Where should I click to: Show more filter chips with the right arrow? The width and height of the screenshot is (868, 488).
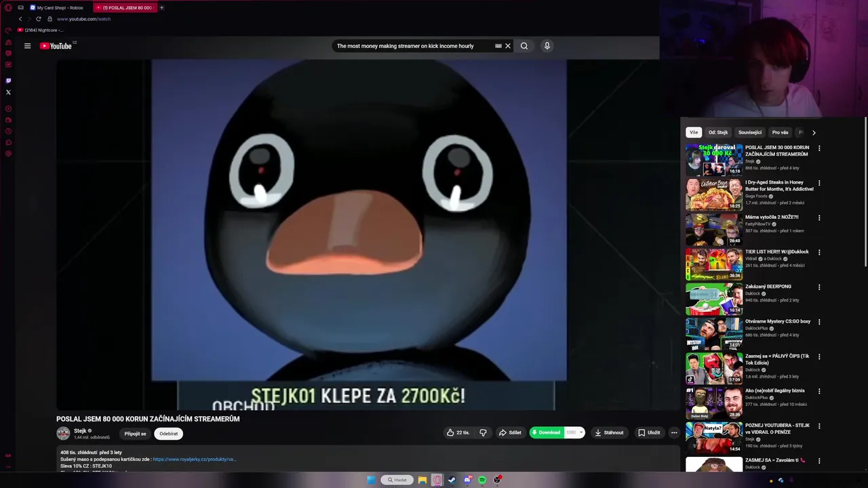coord(814,132)
